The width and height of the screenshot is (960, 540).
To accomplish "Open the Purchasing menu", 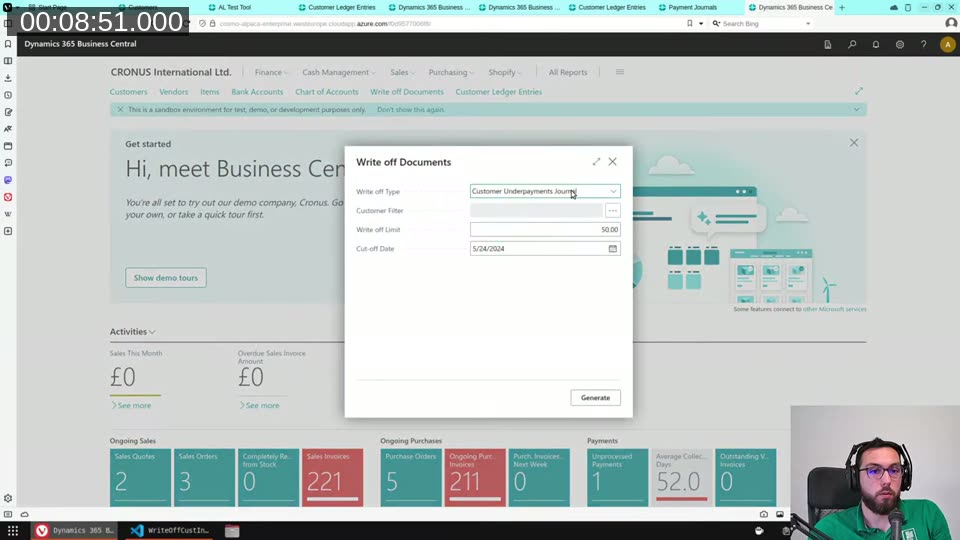I will 451,72.
